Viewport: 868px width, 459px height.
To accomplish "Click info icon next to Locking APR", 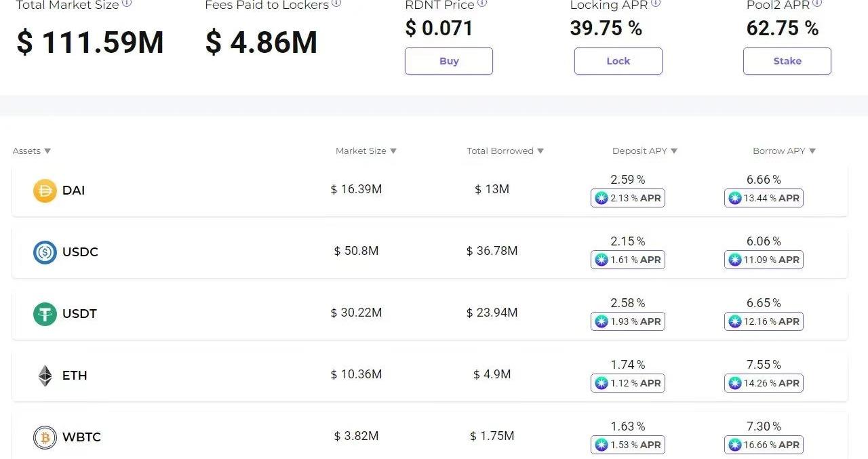I will click(656, 3).
